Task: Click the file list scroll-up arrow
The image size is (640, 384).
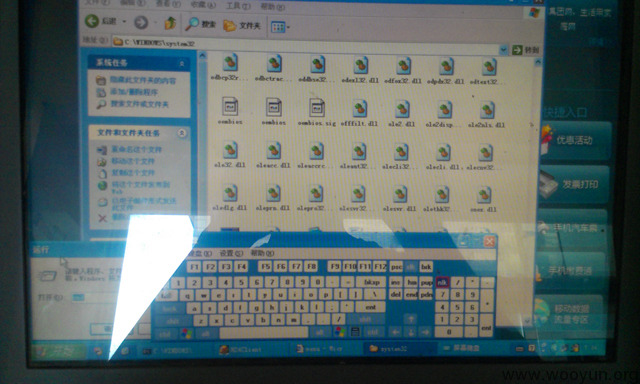Action: tap(538, 62)
